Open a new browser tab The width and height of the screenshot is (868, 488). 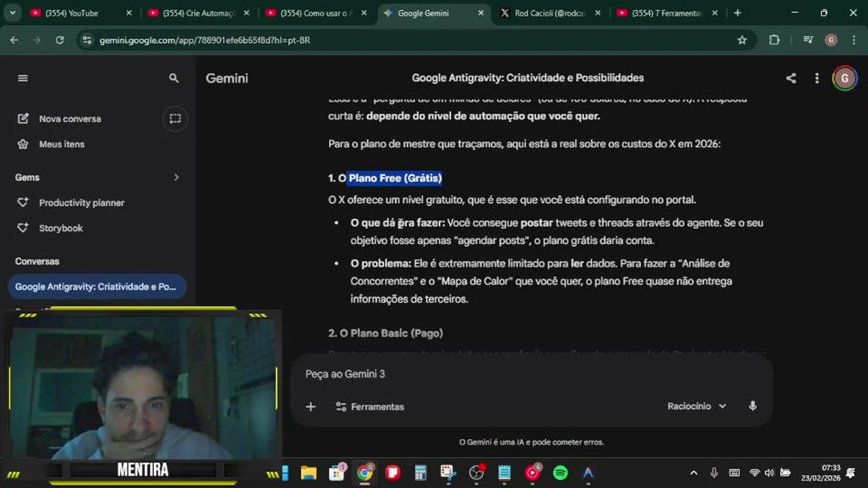click(x=738, y=13)
